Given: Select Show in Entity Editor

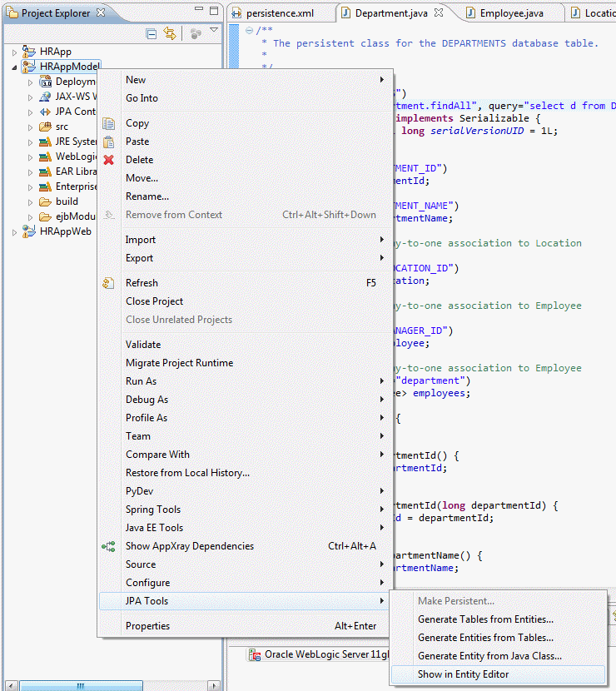Looking at the screenshot, I should (463, 674).
